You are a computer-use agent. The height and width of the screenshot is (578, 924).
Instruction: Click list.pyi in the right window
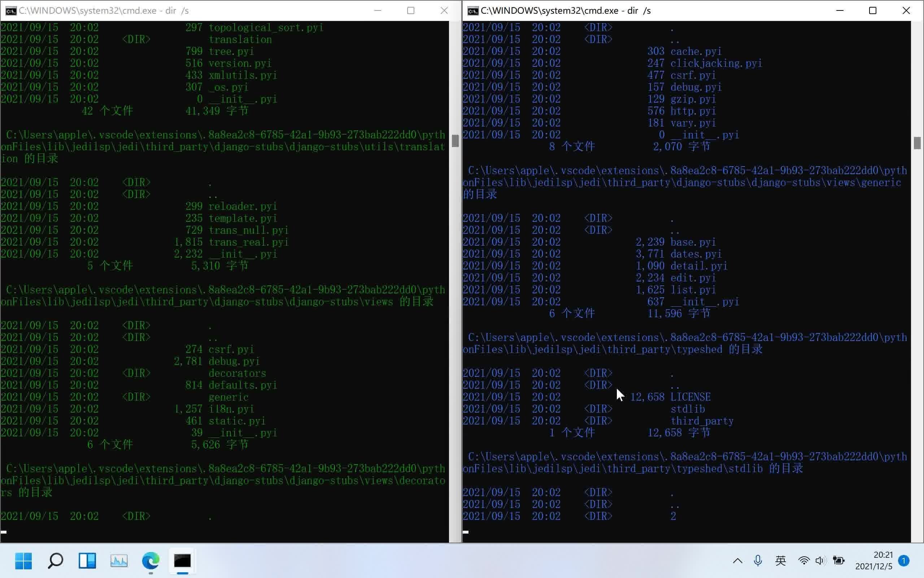click(693, 289)
